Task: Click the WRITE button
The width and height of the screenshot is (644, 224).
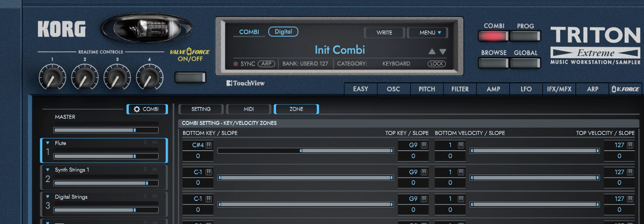Action: 384,32
